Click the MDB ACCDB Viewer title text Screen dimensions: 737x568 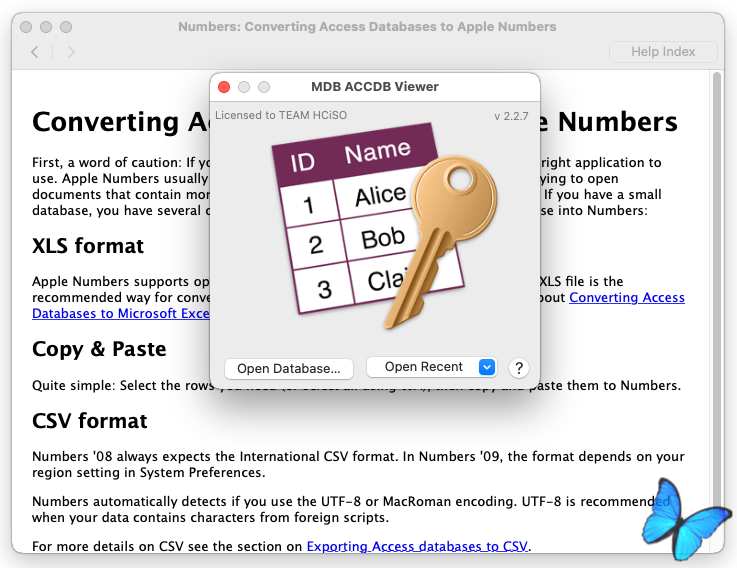coord(375,87)
